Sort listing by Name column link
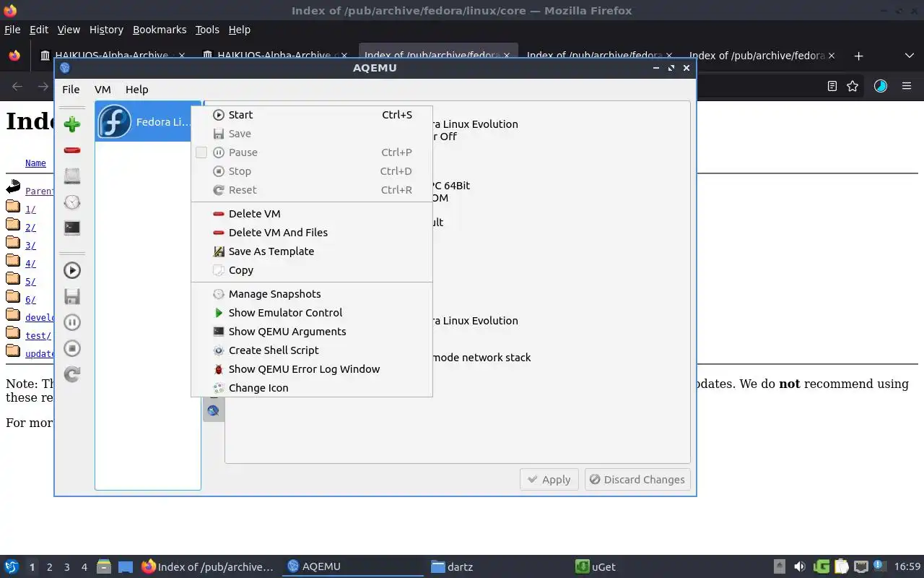Screen dimensions: 924x578 point(35,163)
